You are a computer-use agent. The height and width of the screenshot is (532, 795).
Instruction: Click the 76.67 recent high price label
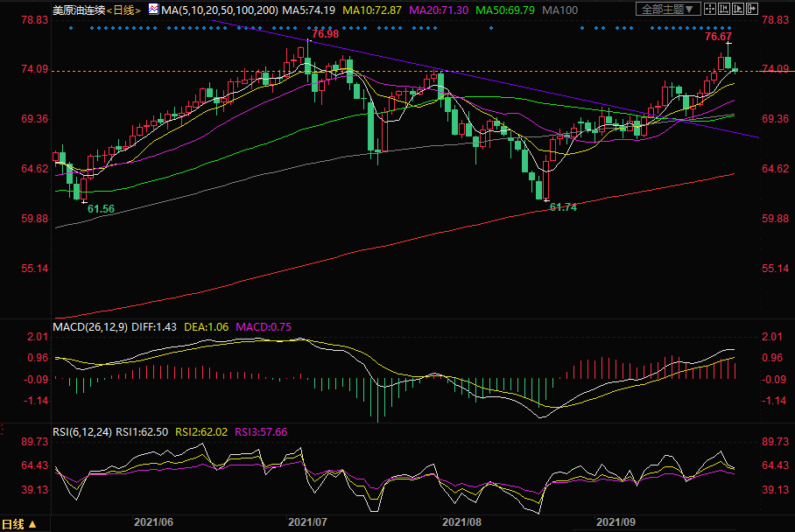pyautogui.click(x=718, y=37)
